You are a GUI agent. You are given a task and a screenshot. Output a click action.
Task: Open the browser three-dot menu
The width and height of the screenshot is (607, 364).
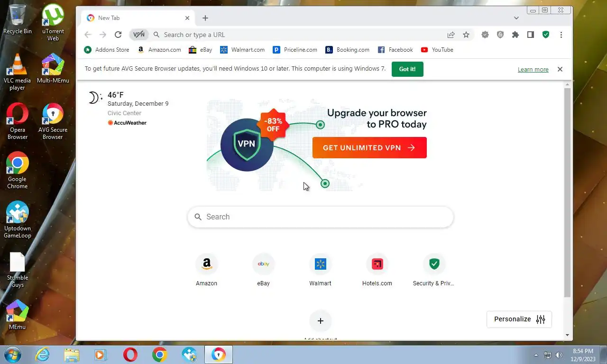click(x=561, y=35)
